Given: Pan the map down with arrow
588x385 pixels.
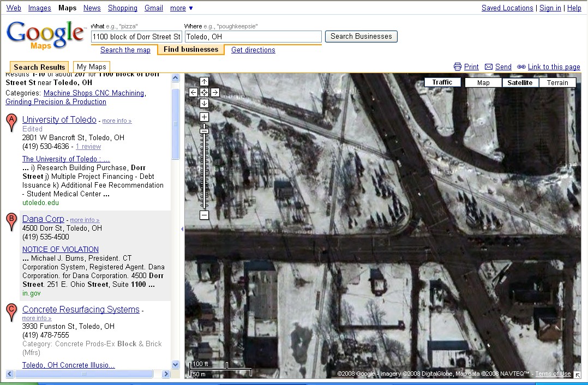Looking at the screenshot, I should click(x=204, y=103).
